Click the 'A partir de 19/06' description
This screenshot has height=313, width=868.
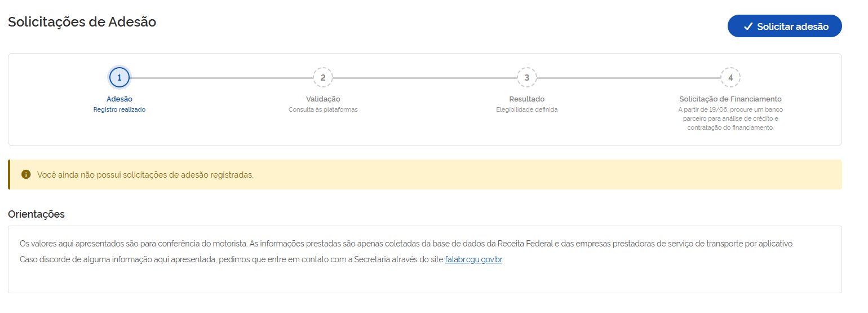click(x=730, y=118)
